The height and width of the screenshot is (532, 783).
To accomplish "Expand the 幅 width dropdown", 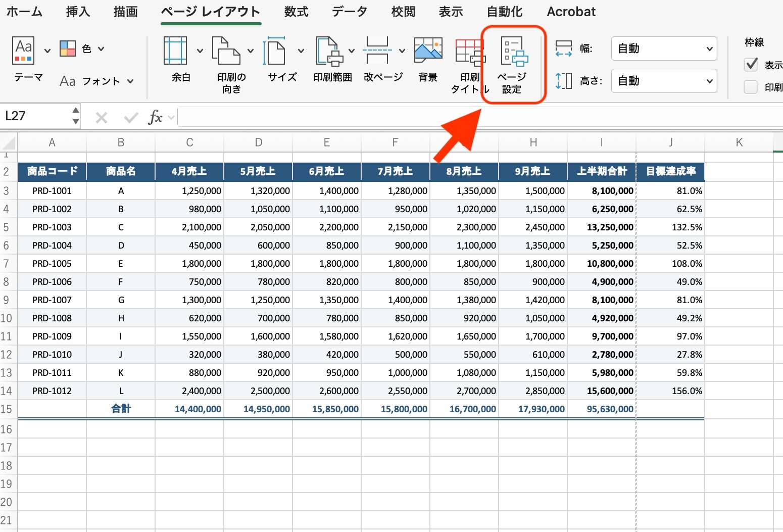I will coord(664,49).
